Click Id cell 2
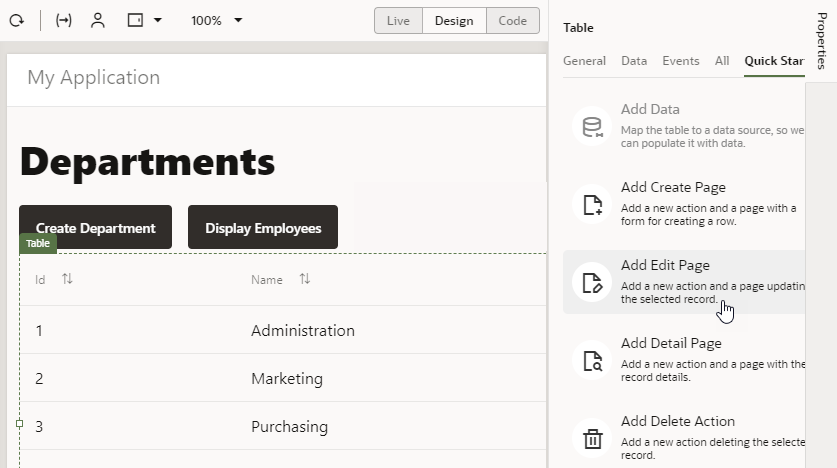This screenshot has height=468, width=837. point(39,379)
